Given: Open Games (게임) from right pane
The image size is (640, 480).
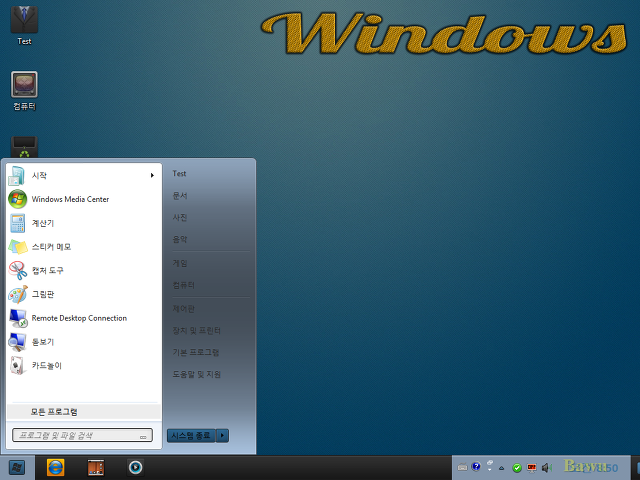Looking at the screenshot, I should [x=180, y=263].
